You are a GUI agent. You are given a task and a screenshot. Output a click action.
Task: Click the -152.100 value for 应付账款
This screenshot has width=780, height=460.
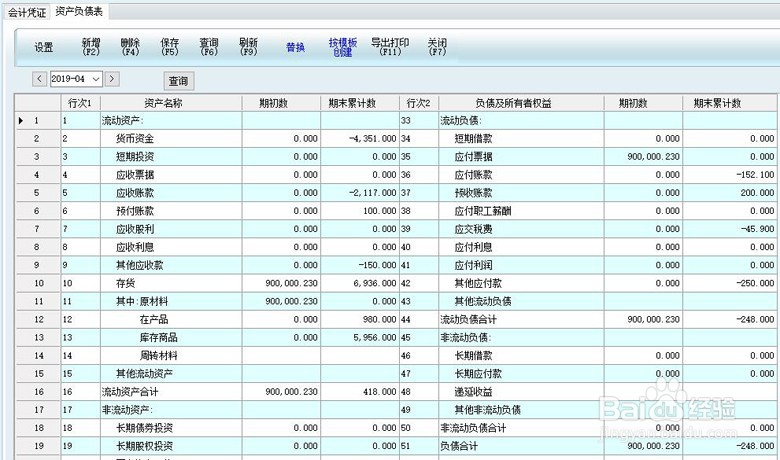tap(730, 175)
